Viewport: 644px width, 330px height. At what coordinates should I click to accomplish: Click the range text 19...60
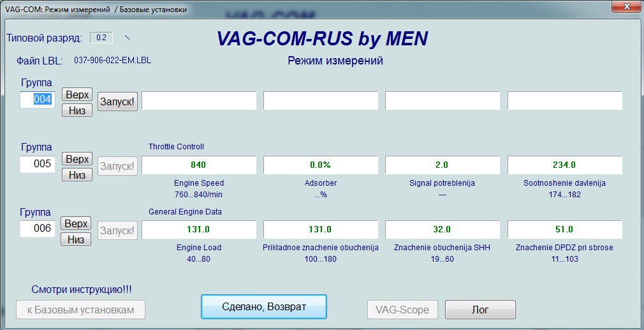pyautogui.click(x=443, y=259)
